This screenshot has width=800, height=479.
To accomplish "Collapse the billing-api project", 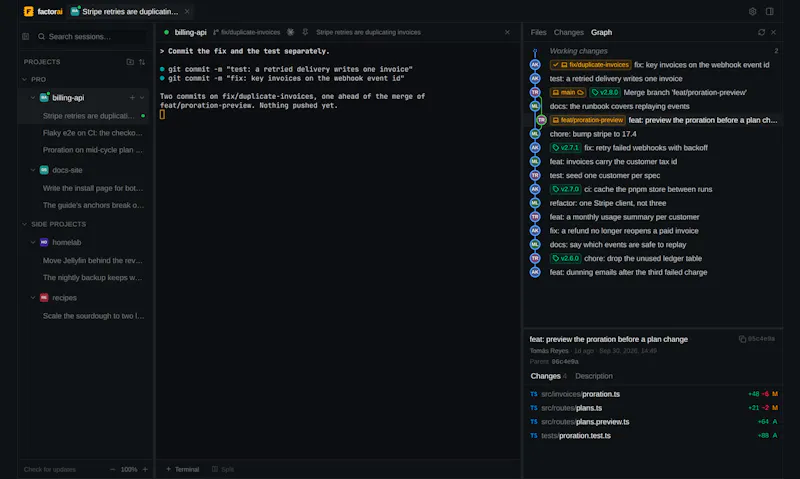I will tap(33, 97).
